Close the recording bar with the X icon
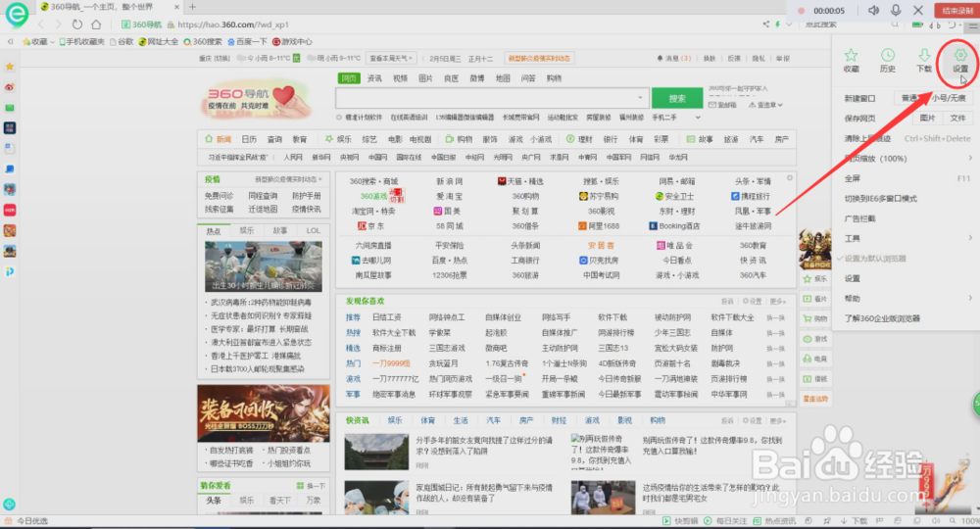This screenshot has height=529, width=980. point(918,10)
